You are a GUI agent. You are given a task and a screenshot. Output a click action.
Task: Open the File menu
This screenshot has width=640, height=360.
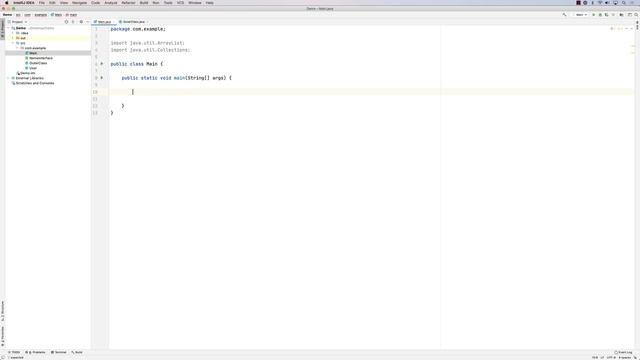[42, 2]
